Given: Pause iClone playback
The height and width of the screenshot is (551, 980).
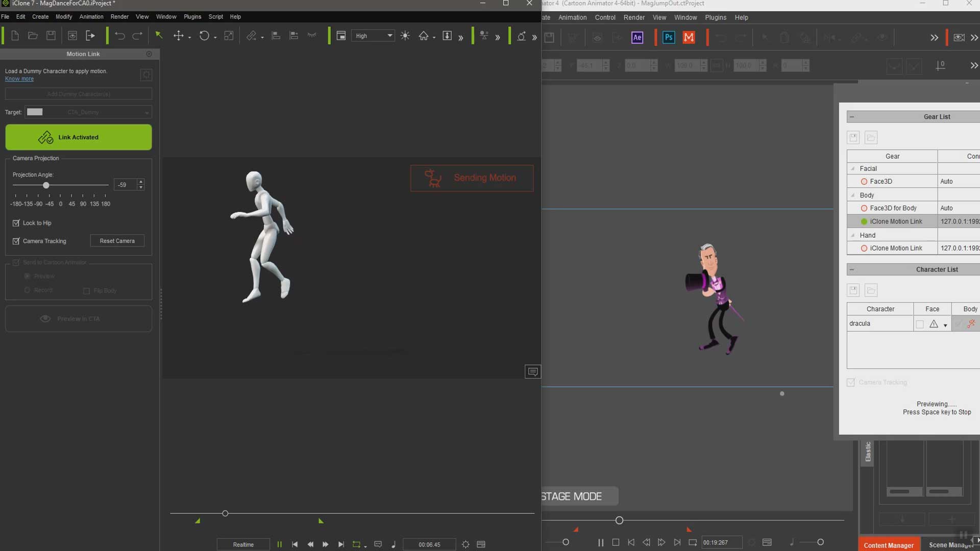Looking at the screenshot, I should pos(279,544).
